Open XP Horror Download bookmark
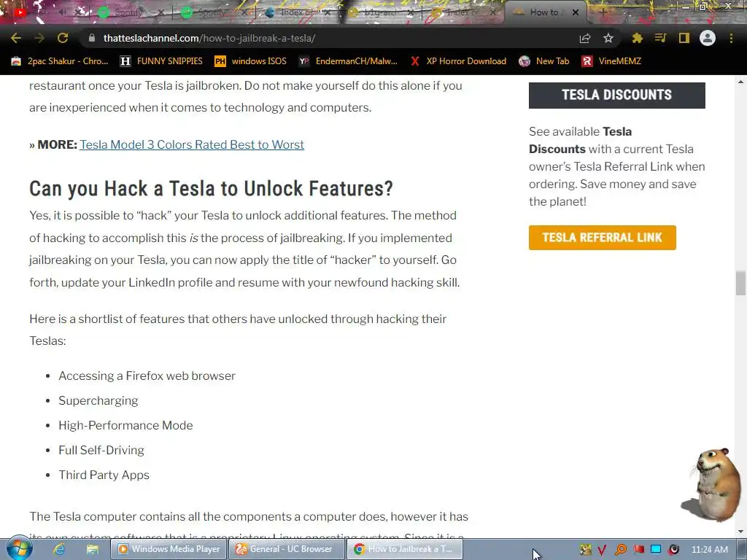 tap(458, 61)
